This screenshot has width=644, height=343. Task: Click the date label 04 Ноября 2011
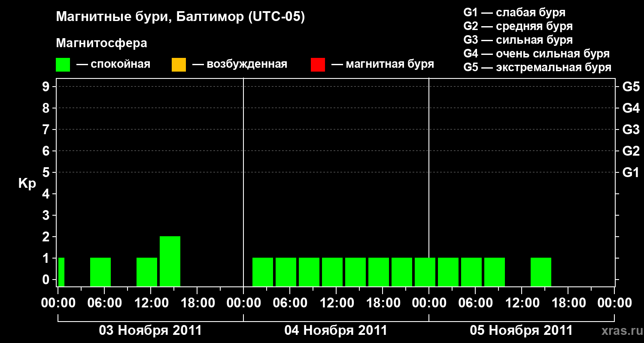pos(336,331)
